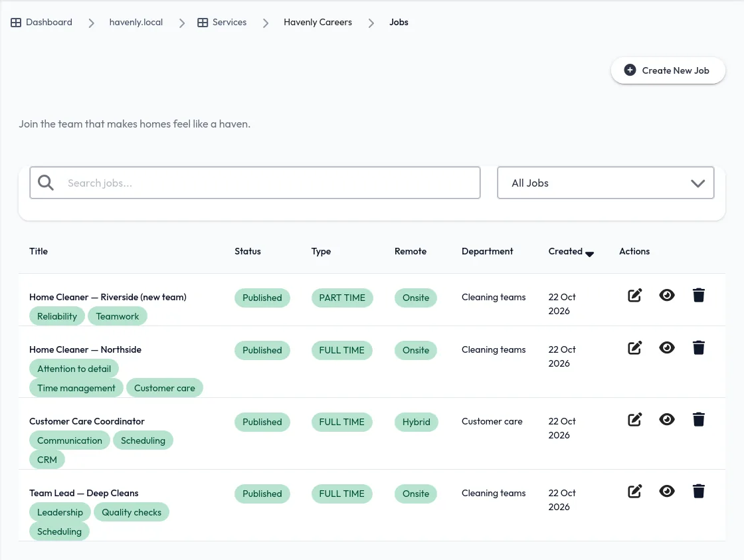The height and width of the screenshot is (560, 744).
Task: Edit the Customer Care Coordinator job
Action: [x=634, y=420]
